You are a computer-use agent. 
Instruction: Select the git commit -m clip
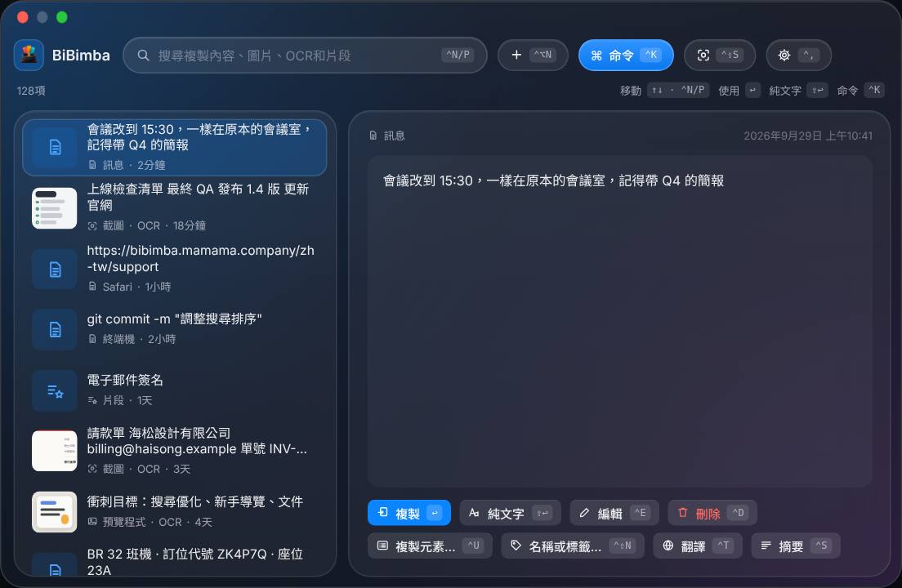(x=174, y=329)
